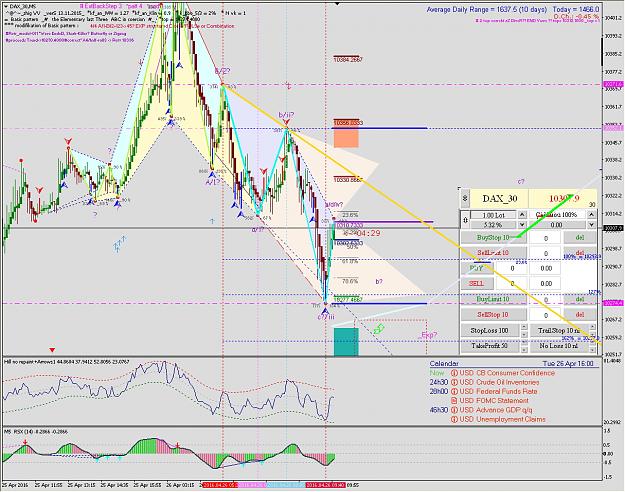Click document icon beside FOMC Statement
Screen dimensions: 625x492
pyautogui.click(x=454, y=401)
